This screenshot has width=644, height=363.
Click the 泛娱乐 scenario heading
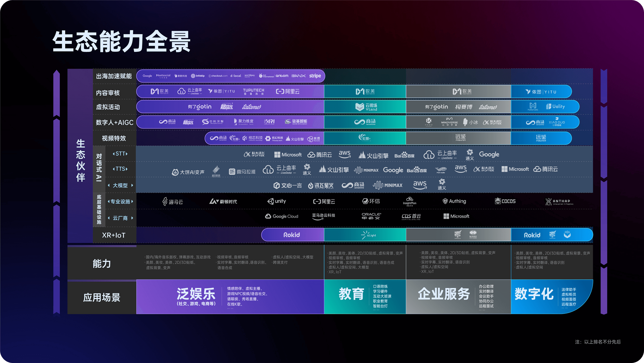196,294
